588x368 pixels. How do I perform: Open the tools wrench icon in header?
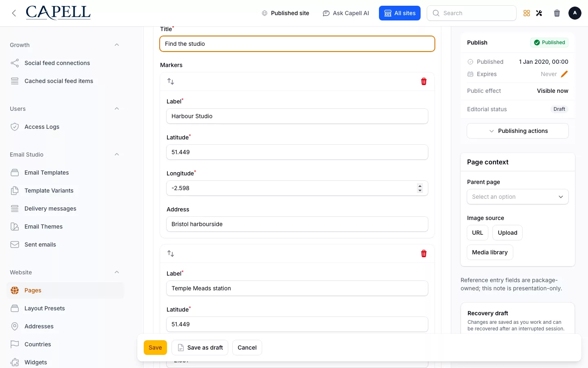[539, 13]
